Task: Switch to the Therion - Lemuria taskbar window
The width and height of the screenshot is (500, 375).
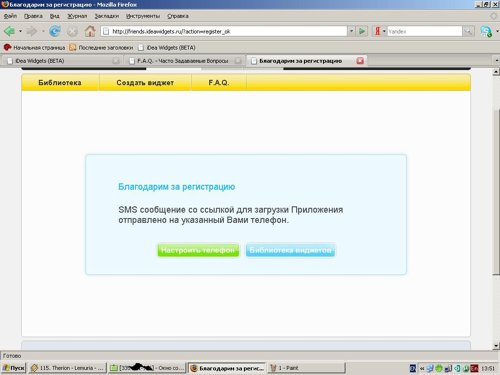Action: click(67, 368)
